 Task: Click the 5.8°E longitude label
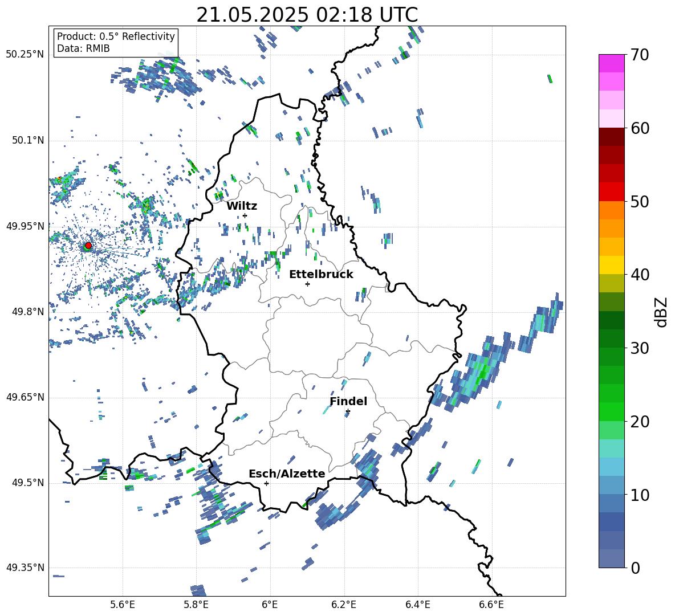pyautogui.click(x=196, y=605)
